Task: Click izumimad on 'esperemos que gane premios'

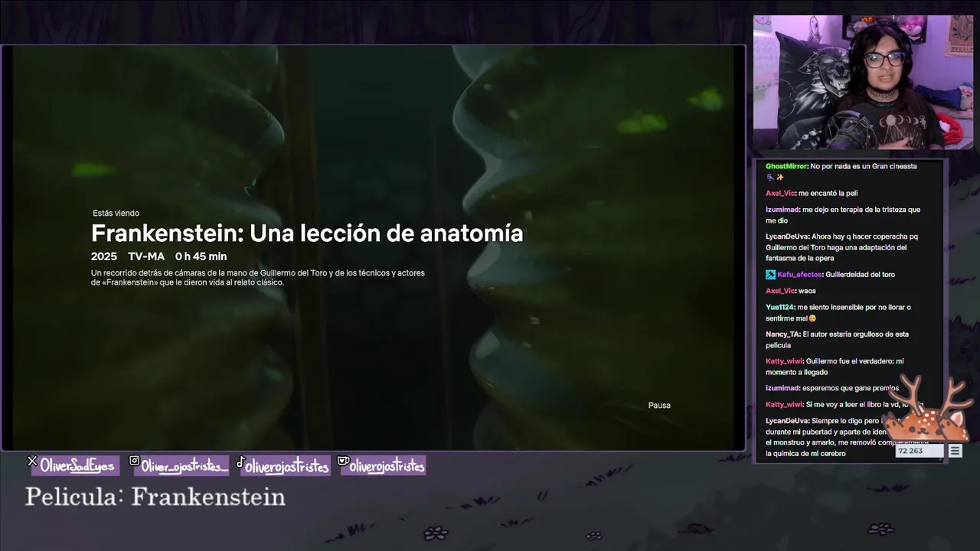Action: click(x=782, y=388)
